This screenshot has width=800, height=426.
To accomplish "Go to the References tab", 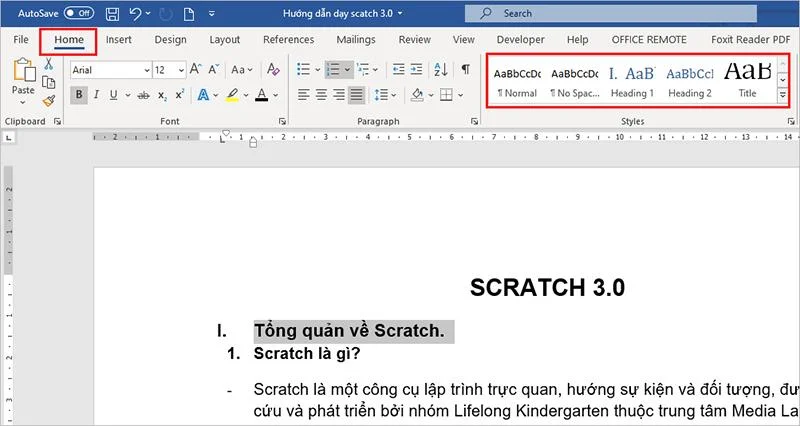I will pyautogui.click(x=288, y=40).
